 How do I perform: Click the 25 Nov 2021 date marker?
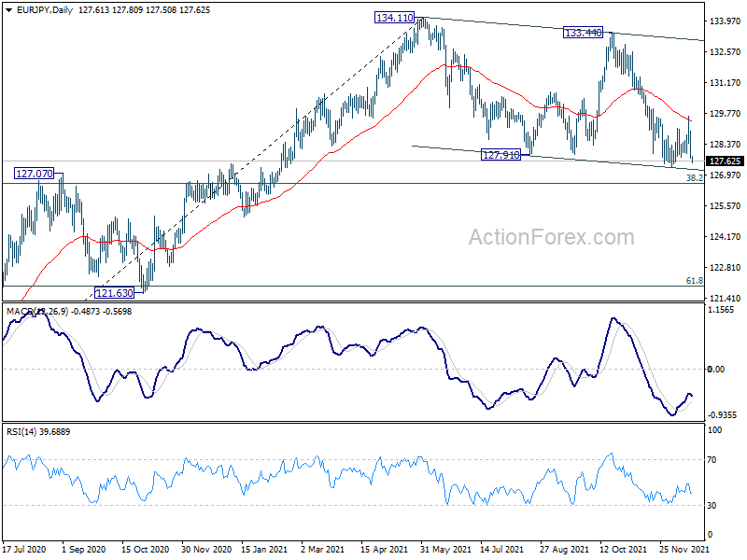click(x=684, y=549)
